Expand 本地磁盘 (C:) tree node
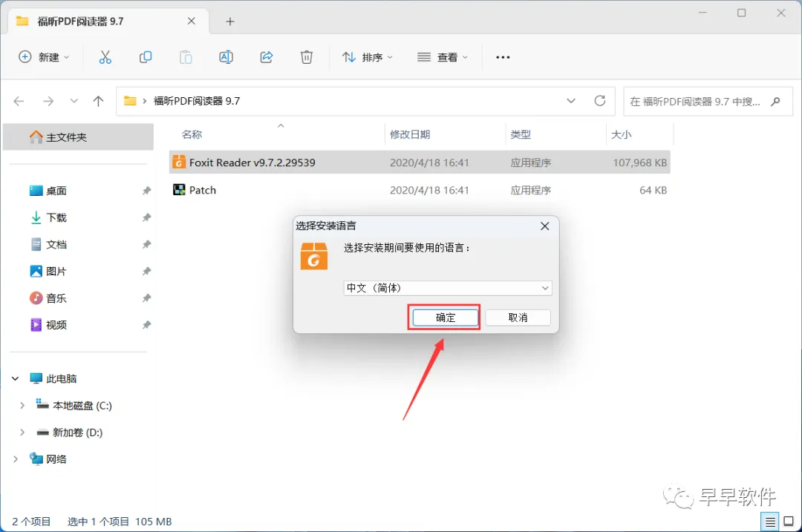Screen dimensions: 802x532 (22, 405)
